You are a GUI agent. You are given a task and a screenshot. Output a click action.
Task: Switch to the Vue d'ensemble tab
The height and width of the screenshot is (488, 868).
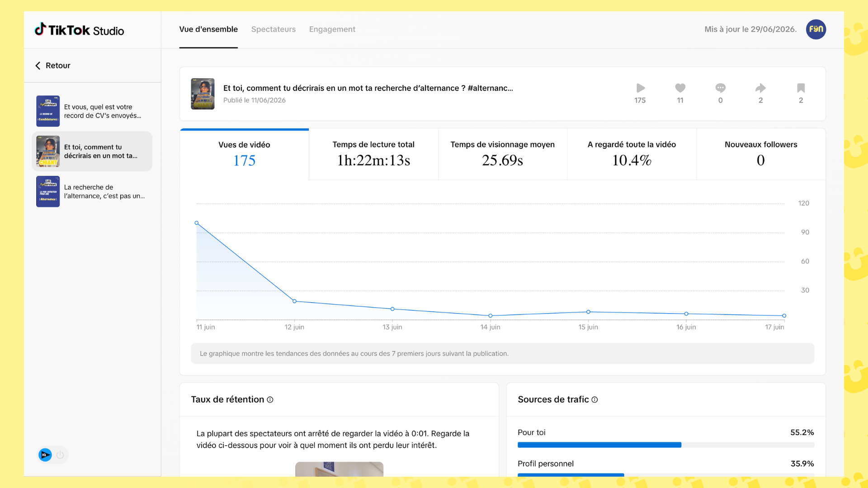[x=208, y=29]
